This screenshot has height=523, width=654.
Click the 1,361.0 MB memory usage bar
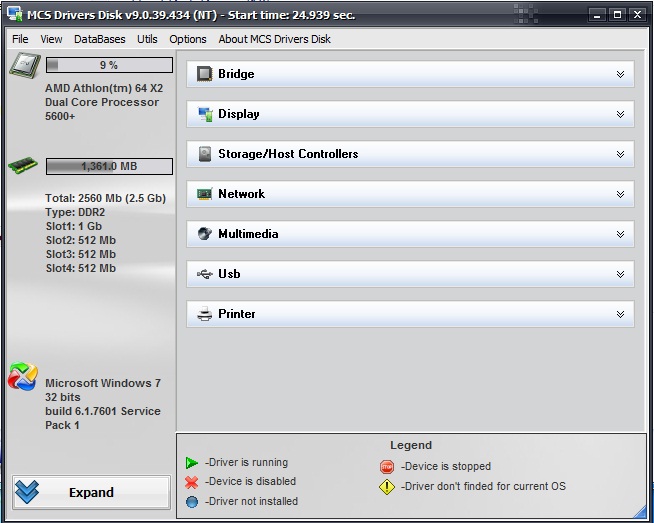pos(109,166)
